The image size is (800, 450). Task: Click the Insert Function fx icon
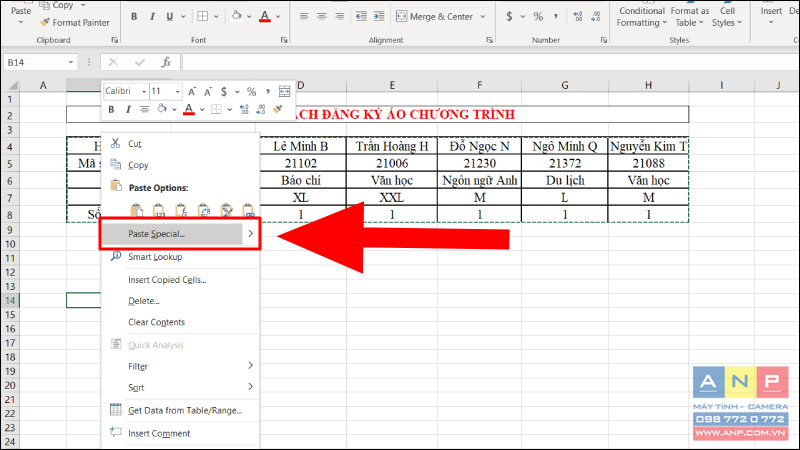pos(166,62)
